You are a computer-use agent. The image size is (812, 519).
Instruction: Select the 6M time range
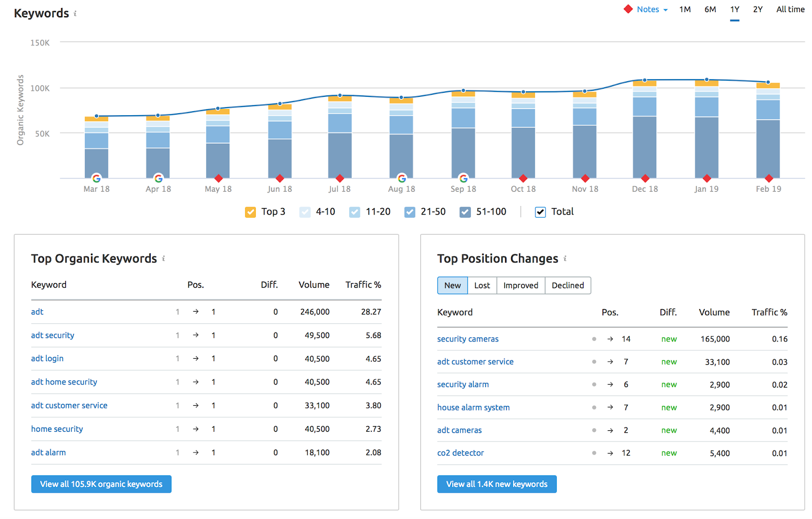coord(710,9)
